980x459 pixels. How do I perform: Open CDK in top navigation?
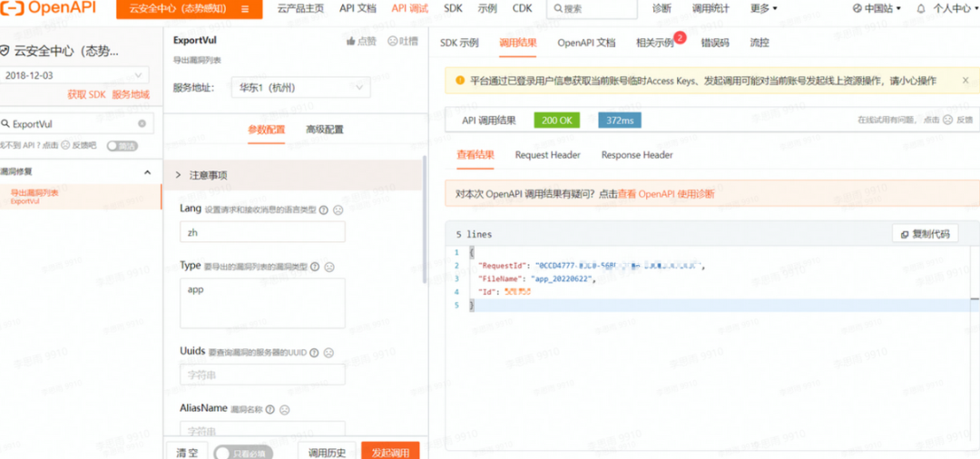523,9
